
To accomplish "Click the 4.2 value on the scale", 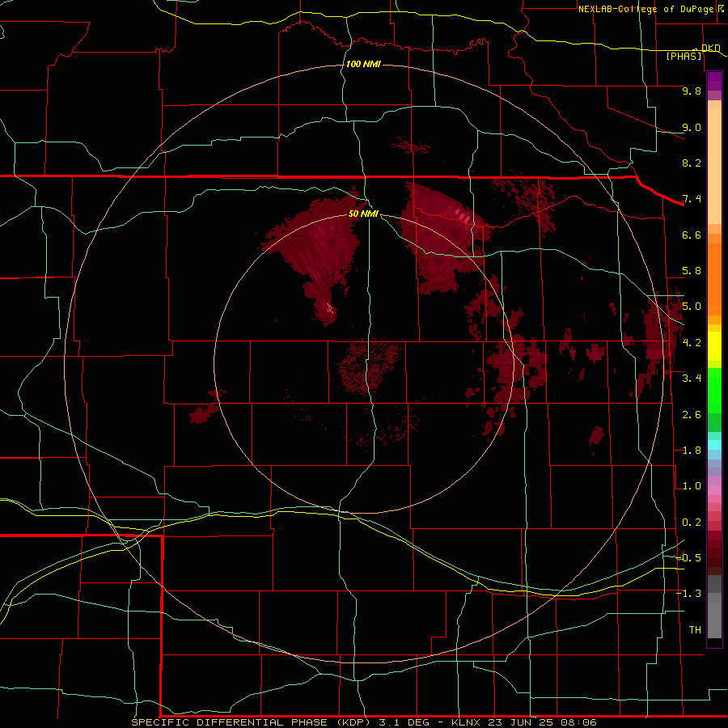I will click(x=692, y=343).
